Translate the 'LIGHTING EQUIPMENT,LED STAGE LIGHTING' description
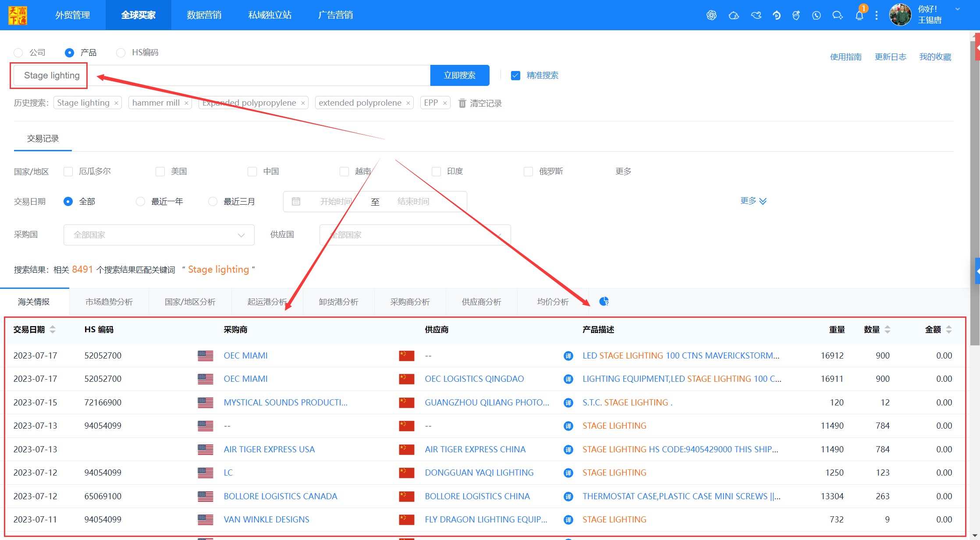The width and height of the screenshot is (980, 540). (568, 379)
